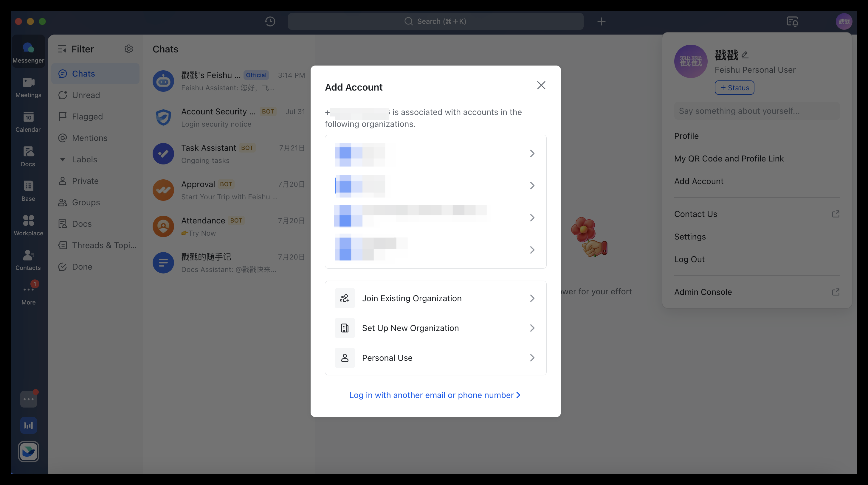Viewport: 868px width, 485px height.
Task: Click the Search input field
Action: click(435, 21)
